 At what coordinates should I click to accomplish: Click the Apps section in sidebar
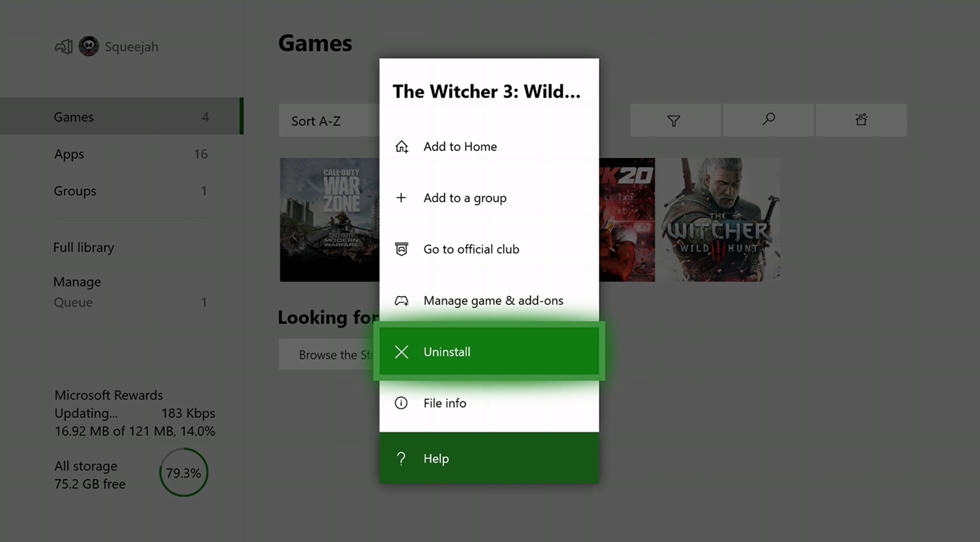coord(69,154)
